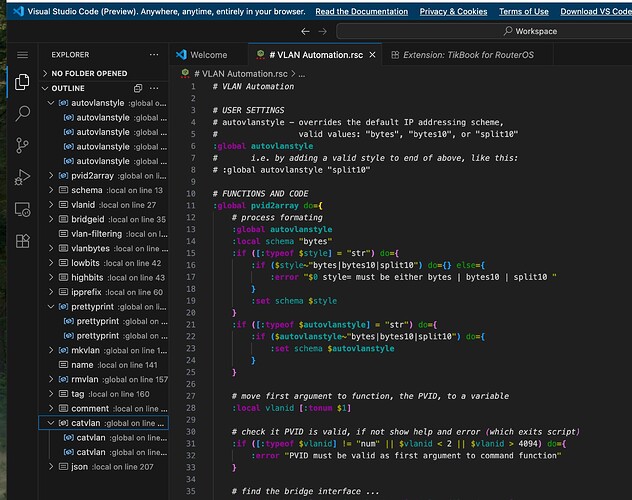Expand the vlanbytes outline node
632x500 pixels.
(51, 248)
